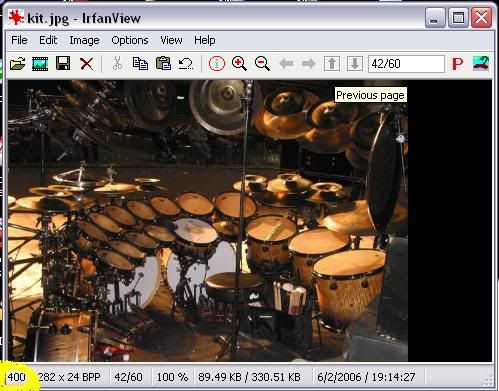Open the Image menu
This screenshot has width=499, height=391.
(x=84, y=40)
